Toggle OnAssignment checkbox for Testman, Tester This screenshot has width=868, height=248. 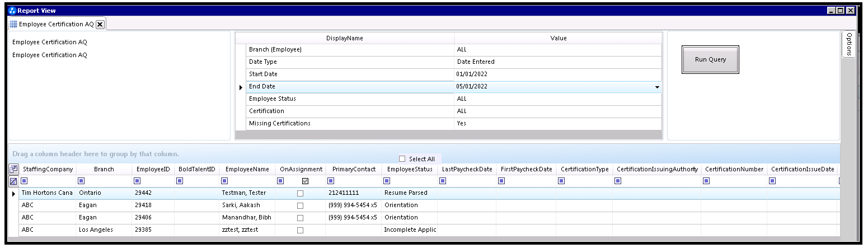pos(301,193)
